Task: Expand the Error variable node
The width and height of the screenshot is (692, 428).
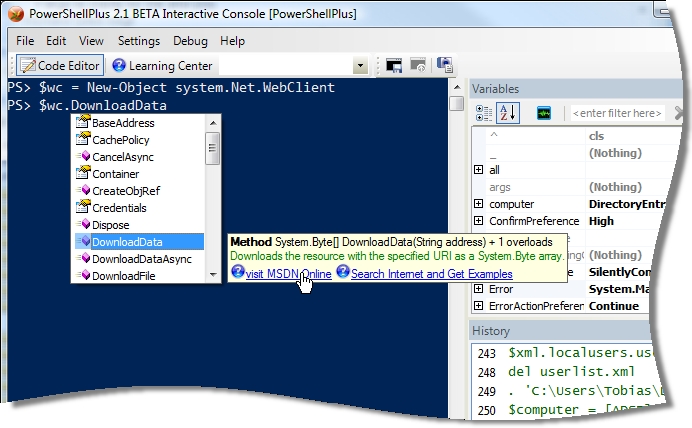Action: (x=478, y=289)
